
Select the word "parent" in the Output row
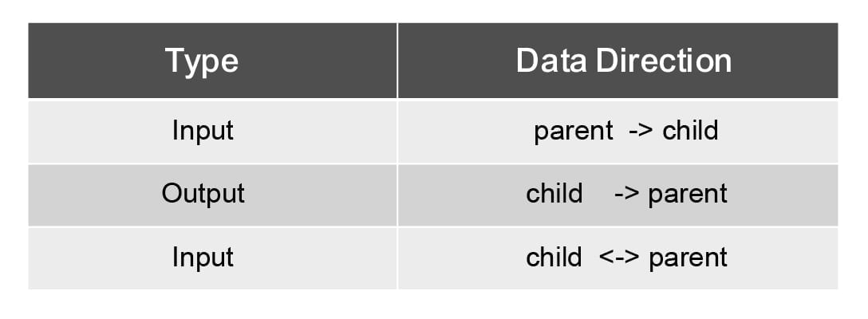point(688,195)
